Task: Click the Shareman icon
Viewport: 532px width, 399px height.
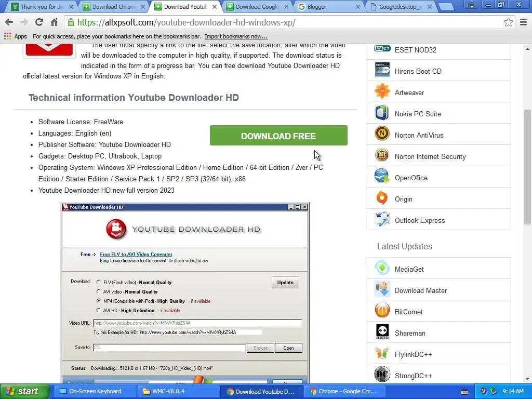Action: [382, 332]
